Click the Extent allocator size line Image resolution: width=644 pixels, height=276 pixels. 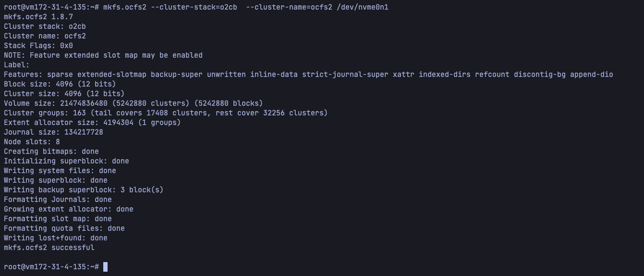coord(92,123)
